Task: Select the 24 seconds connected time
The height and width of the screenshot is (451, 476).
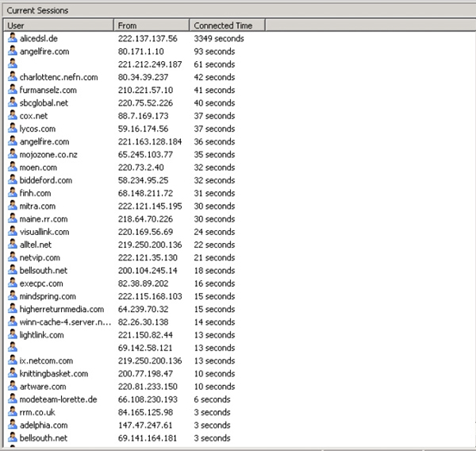Action: point(214,232)
